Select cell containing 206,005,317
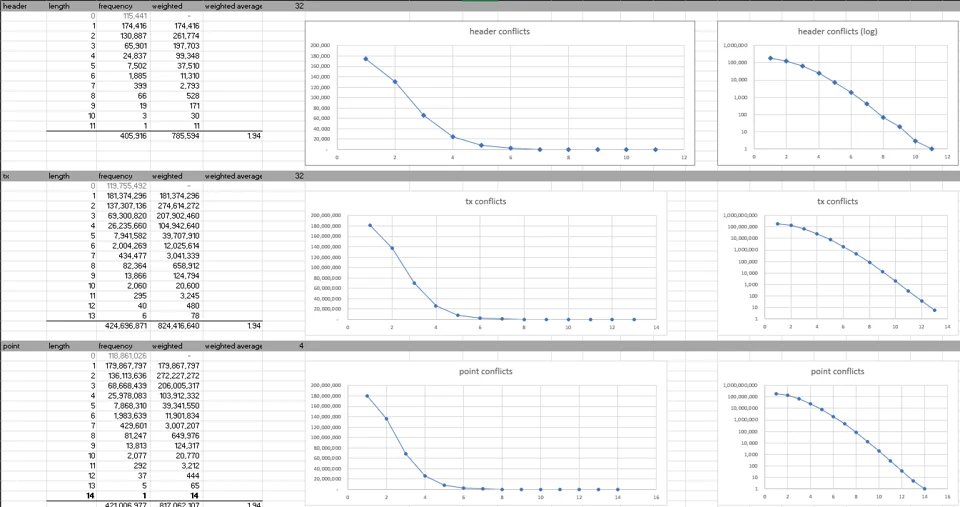This screenshot has height=507, width=960. pos(176,386)
